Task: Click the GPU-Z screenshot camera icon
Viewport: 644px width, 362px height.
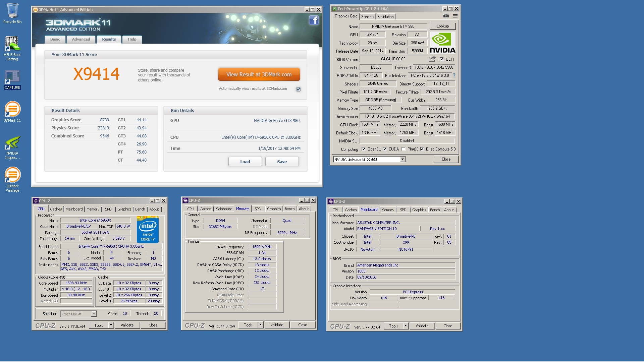Action: 446,16
